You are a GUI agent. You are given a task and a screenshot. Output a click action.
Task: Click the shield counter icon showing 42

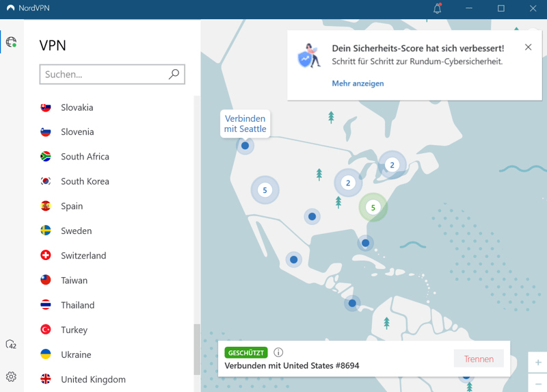[x=11, y=344]
